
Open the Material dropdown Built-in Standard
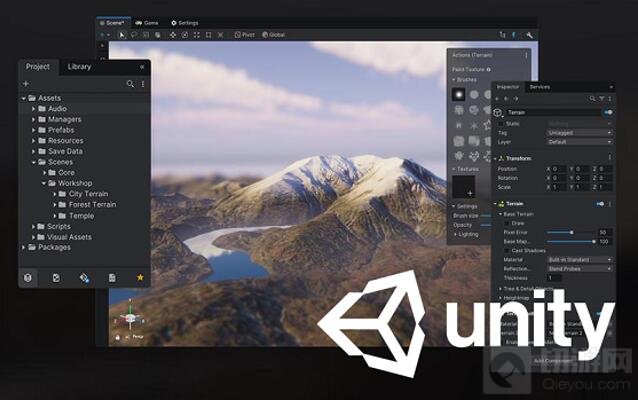coord(579,259)
